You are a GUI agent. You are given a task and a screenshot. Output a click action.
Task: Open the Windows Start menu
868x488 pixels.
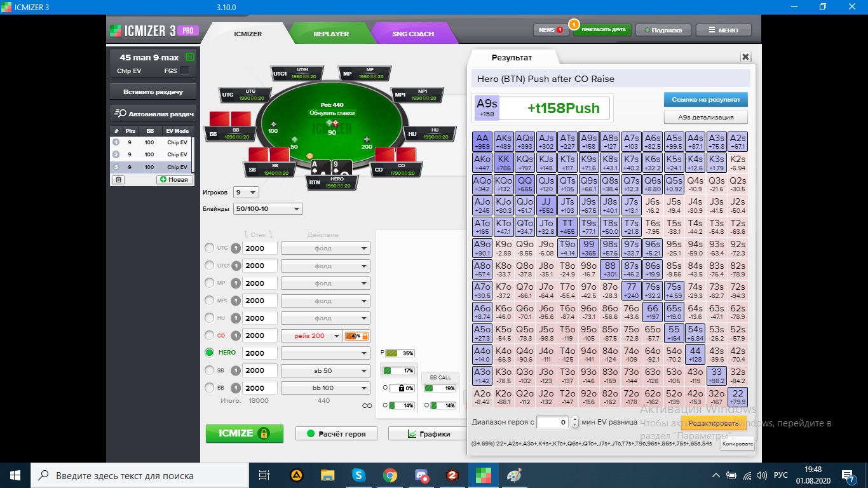[15, 475]
